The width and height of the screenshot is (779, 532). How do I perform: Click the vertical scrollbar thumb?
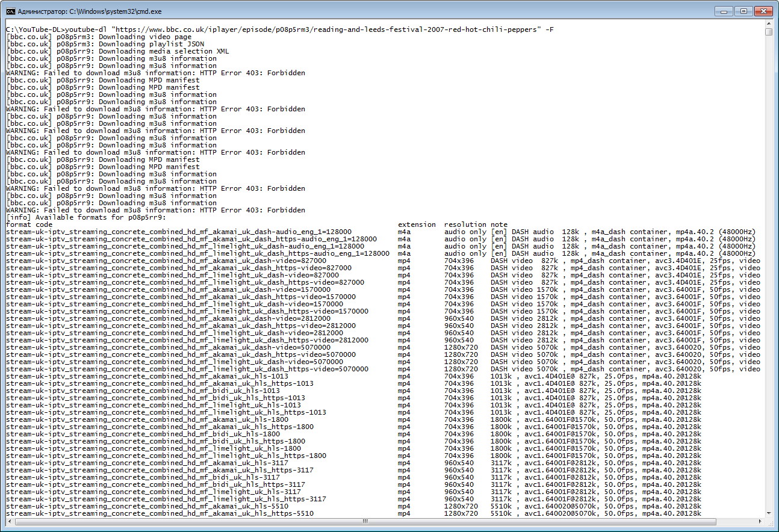point(769,31)
